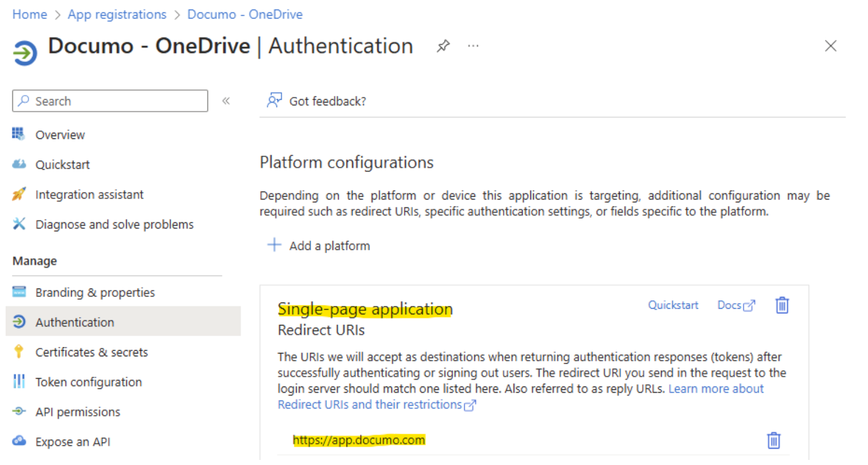Click the Diagnose and solve problems wrench icon

pos(19,224)
